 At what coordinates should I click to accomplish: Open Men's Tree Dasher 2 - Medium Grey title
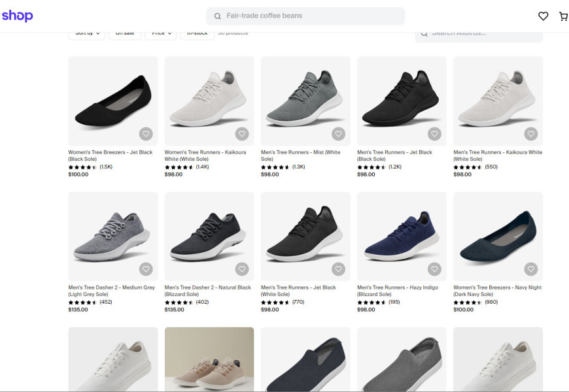(x=111, y=291)
